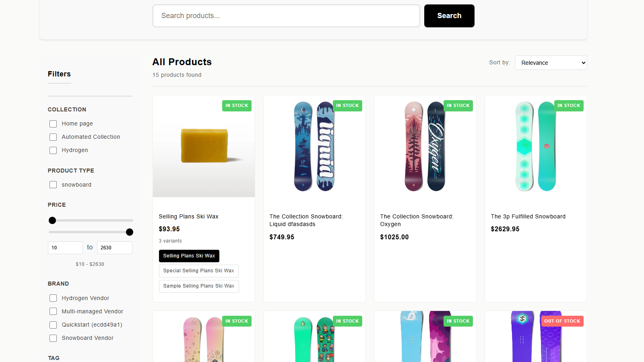
Task: Check the Quickstart (ecdd49a1) brand filter
Action: pyautogui.click(x=53, y=325)
